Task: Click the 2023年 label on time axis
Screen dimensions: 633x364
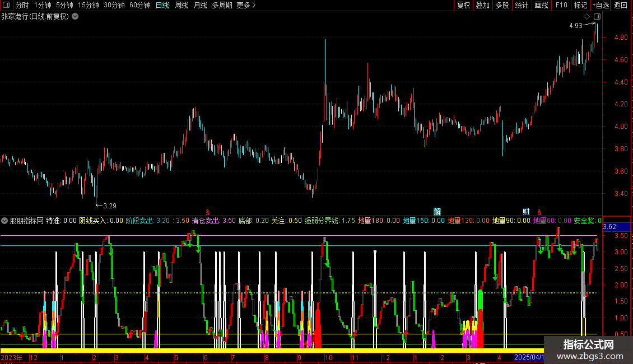Action: 12,357
